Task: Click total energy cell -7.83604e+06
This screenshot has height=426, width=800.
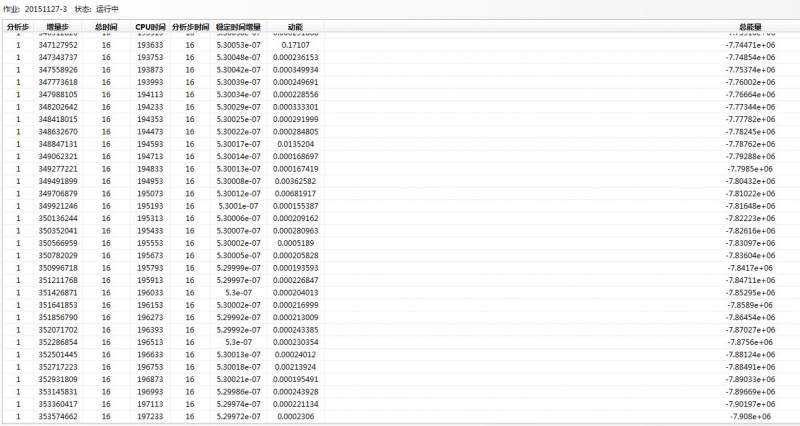Action: pyautogui.click(x=750, y=255)
